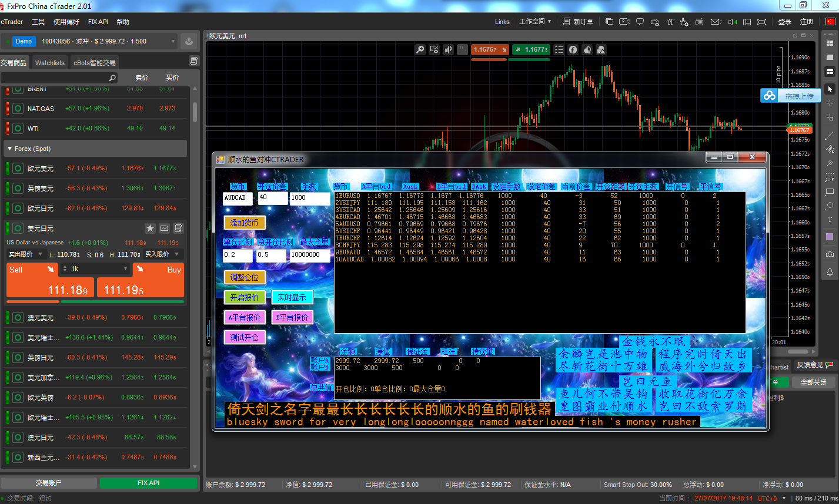
Task: Click the large orange Sell 111.18 button
Action: pyautogui.click(x=50, y=280)
